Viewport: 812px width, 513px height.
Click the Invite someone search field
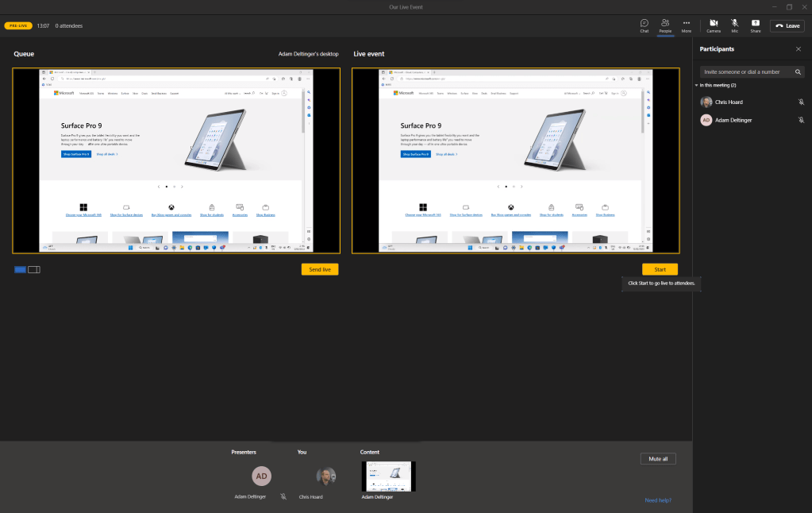[746, 71]
